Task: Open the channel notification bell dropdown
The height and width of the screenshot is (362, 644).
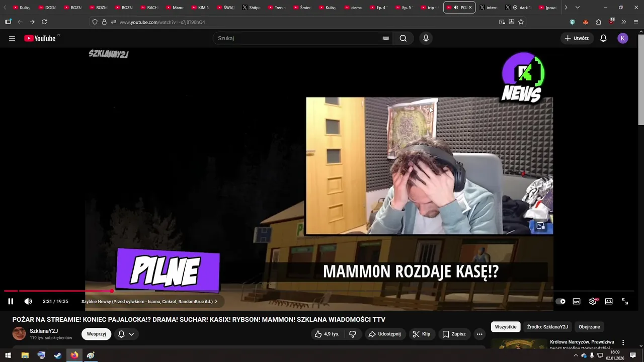Action: pos(126,334)
